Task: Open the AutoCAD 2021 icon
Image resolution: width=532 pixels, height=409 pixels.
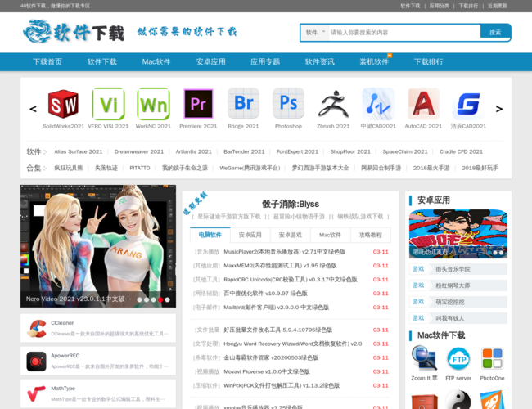Action: [x=423, y=105]
